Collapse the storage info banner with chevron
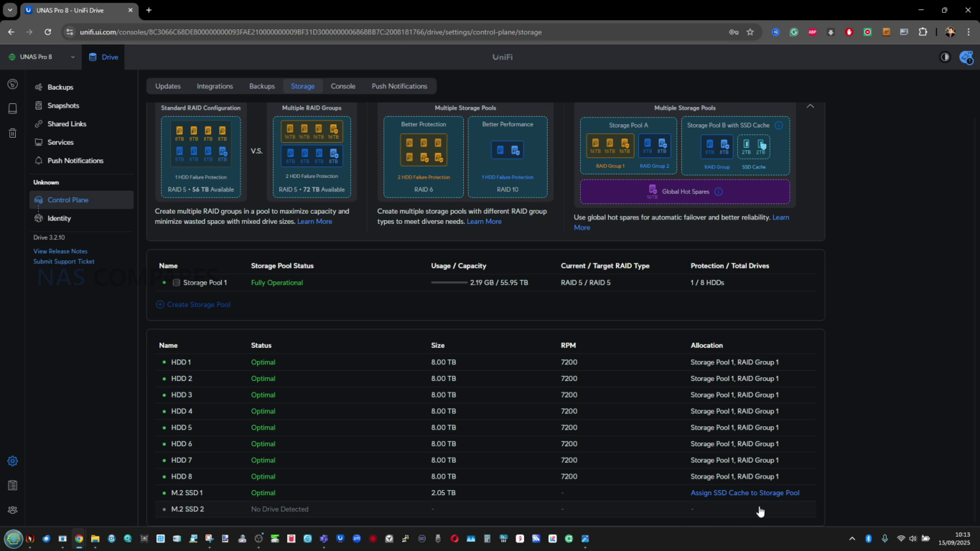 click(810, 106)
